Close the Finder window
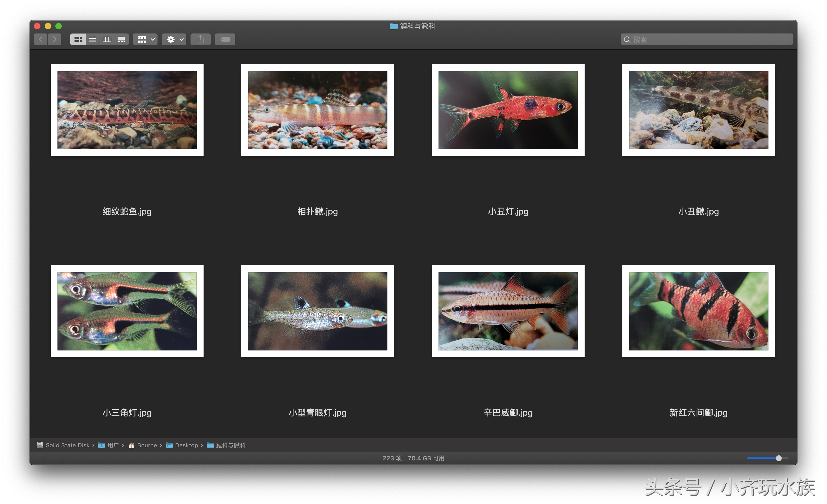Viewport: 827px width, 504px height. (37, 26)
